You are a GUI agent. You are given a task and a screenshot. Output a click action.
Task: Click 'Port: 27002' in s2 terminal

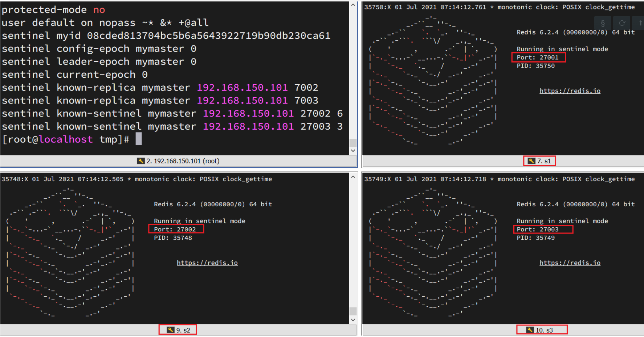tap(175, 229)
